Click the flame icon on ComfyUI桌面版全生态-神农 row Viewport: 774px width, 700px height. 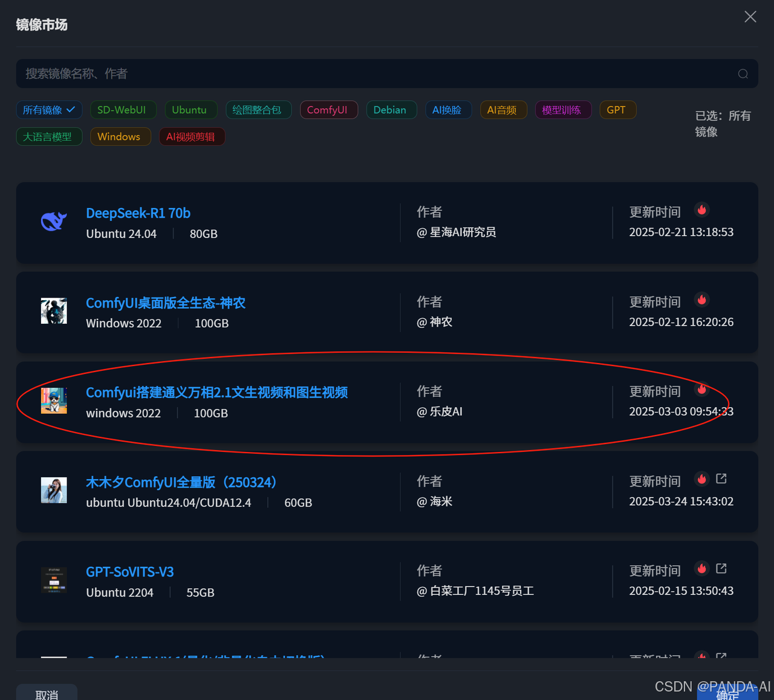click(702, 299)
